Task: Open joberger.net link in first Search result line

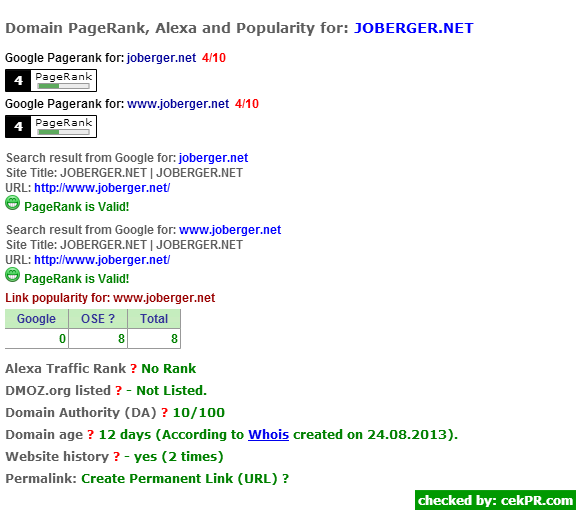Action: [213, 158]
